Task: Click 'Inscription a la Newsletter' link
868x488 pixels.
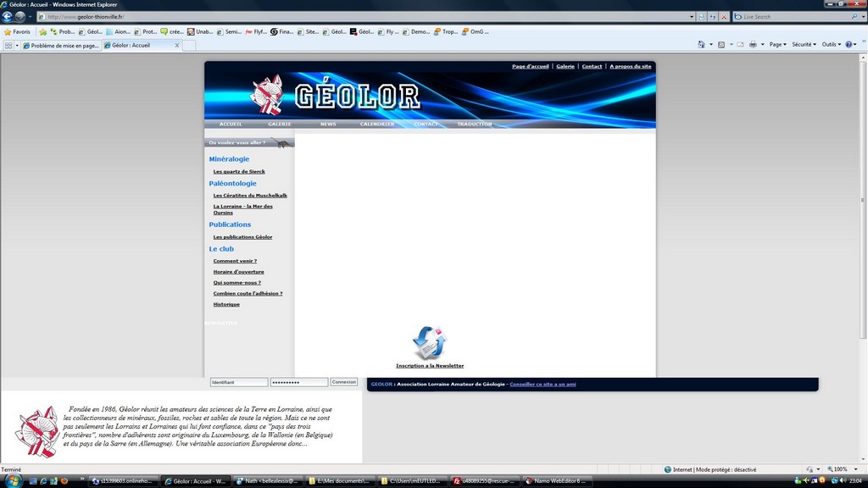Action: click(x=430, y=366)
